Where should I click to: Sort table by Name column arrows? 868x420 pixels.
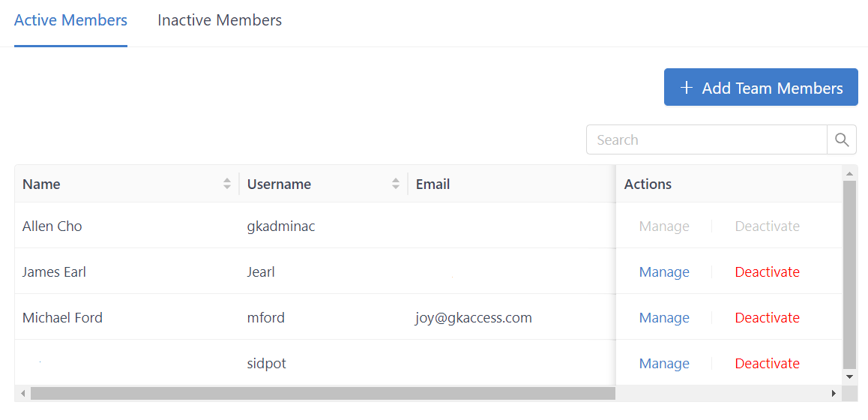(x=227, y=184)
